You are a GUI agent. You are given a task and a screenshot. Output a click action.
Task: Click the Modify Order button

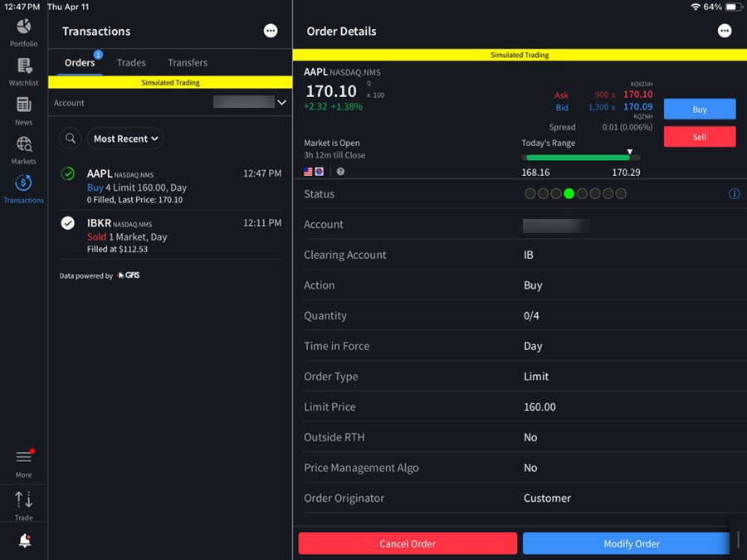tap(631, 543)
